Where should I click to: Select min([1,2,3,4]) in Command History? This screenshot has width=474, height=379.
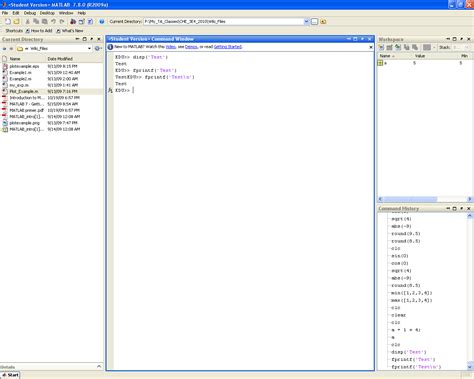coord(412,293)
